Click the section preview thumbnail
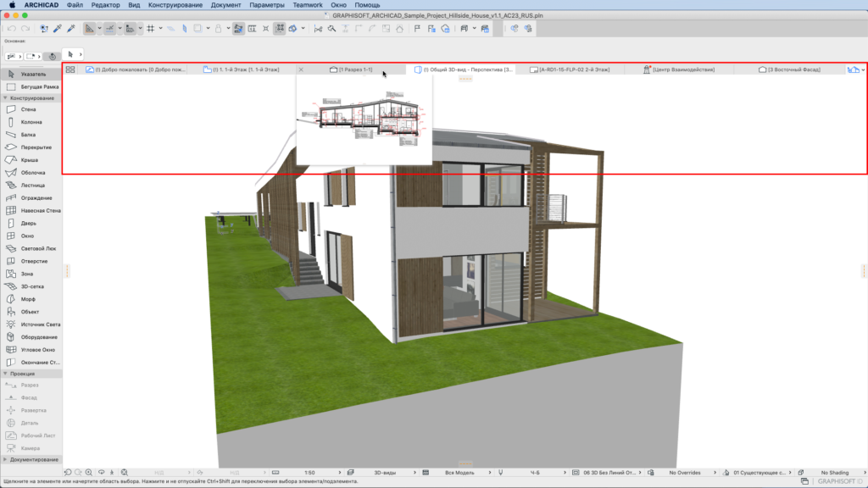The height and width of the screenshot is (488, 868). tap(364, 119)
